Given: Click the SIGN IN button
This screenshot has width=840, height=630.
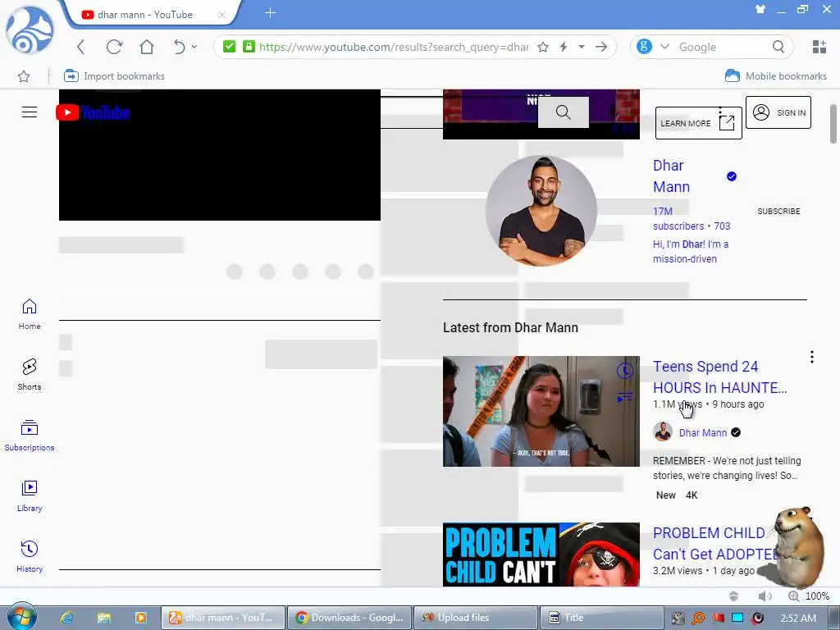Looking at the screenshot, I should coord(778,112).
